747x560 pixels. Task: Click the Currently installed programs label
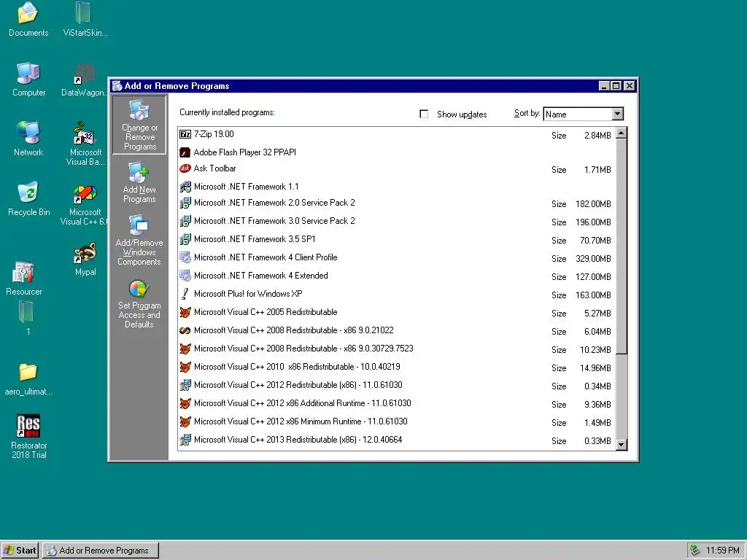(227, 112)
